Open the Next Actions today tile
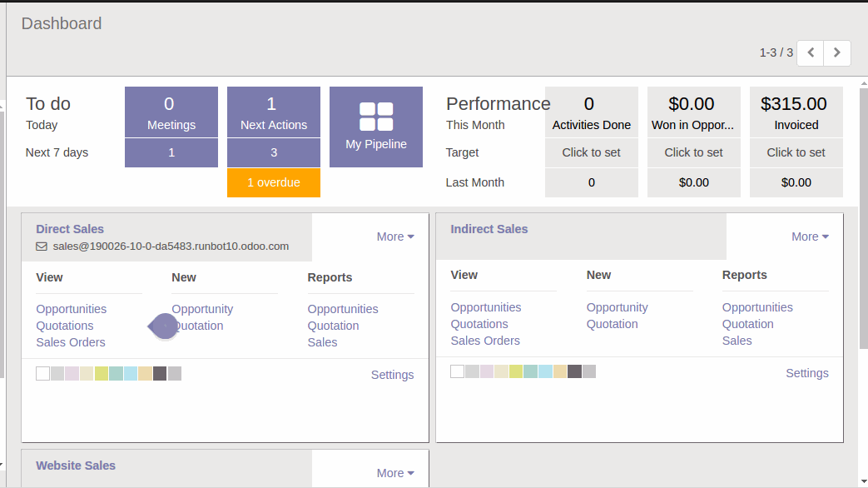Screen dimensions: 868x488 click(x=274, y=112)
